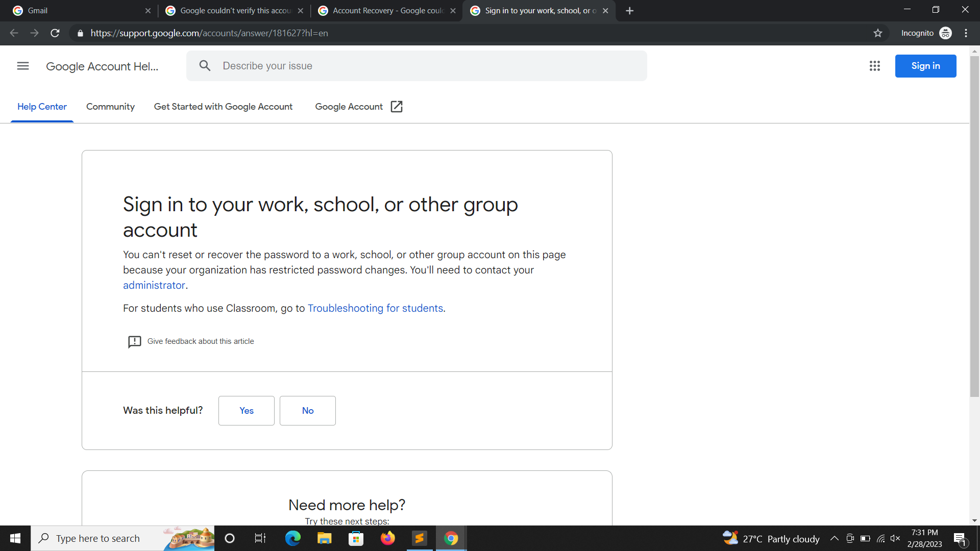Click the search magnifier icon
This screenshot has height=551, width=980.
pos(205,66)
